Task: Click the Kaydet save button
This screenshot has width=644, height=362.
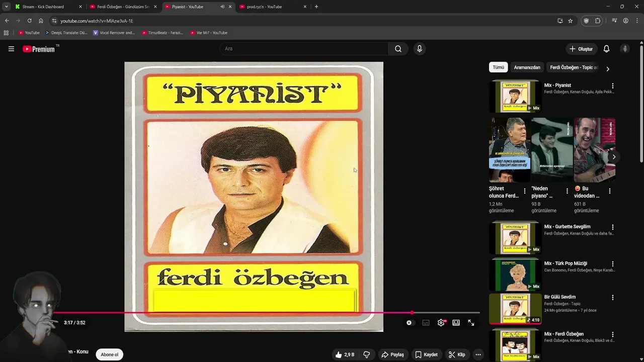Action: (426, 354)
